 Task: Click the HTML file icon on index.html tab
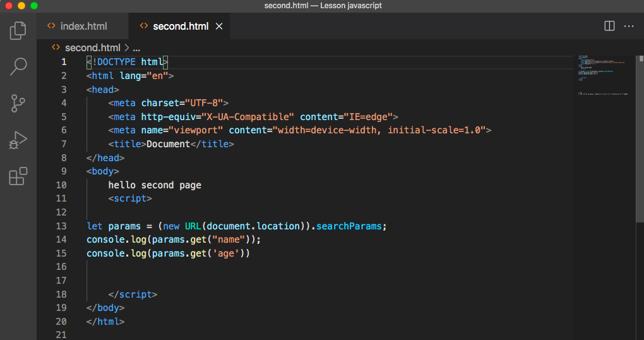pos(51,26)
